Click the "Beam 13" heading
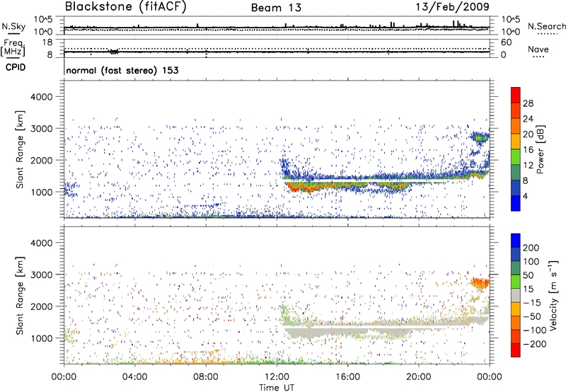 point(276,8)
